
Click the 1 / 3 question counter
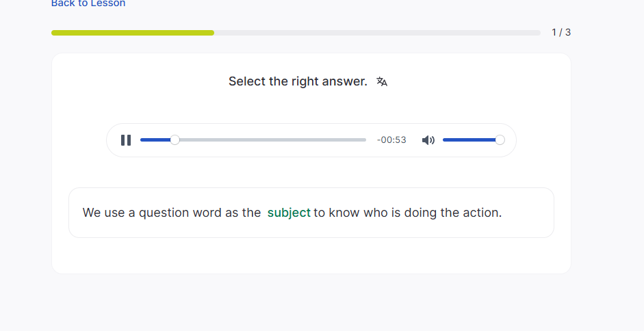click(561, 32)
